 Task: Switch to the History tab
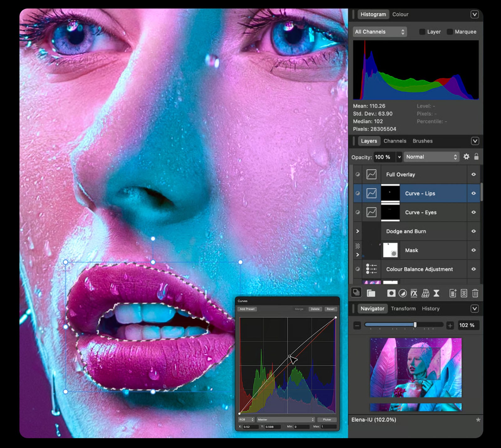pos(431,309)
